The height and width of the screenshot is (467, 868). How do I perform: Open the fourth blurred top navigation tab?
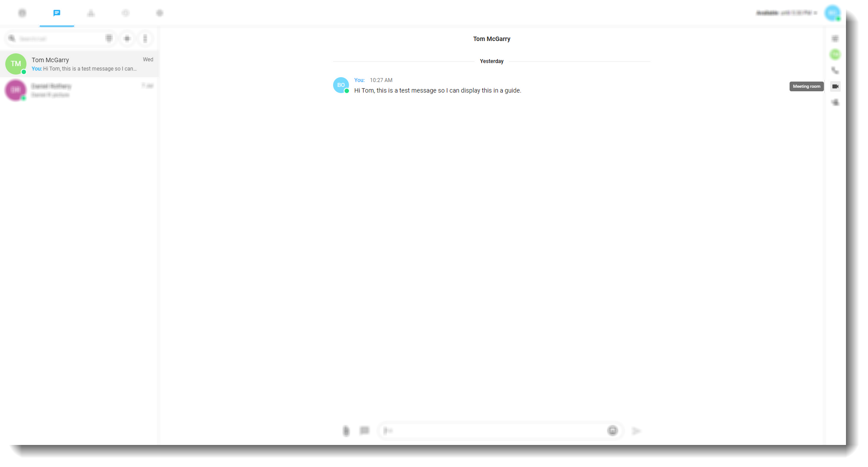pos(126,13)
